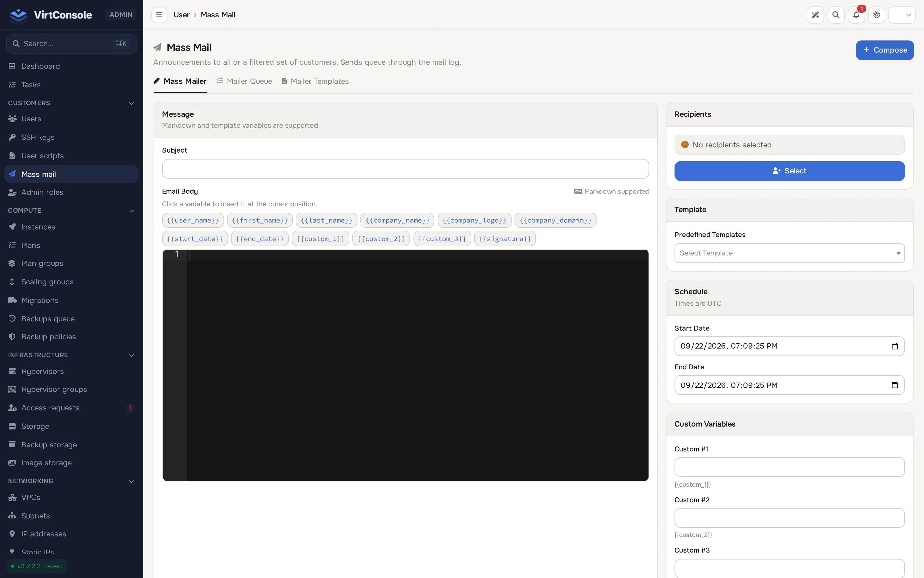Open Access requests in sidebar

pos(71,408)
